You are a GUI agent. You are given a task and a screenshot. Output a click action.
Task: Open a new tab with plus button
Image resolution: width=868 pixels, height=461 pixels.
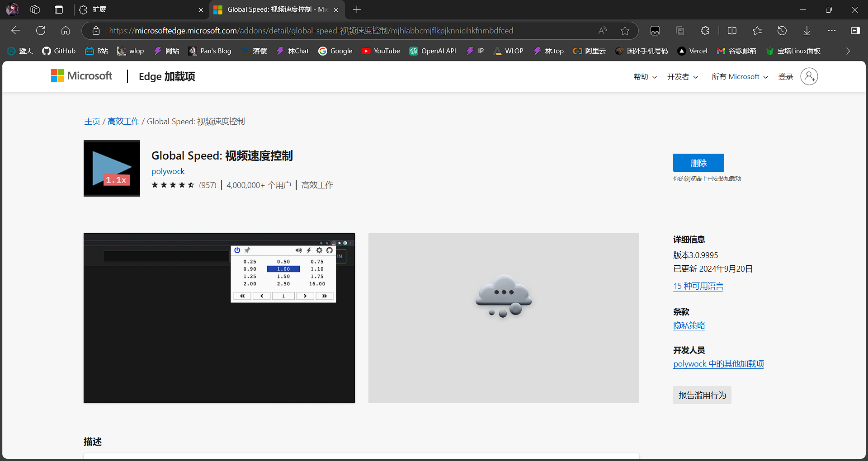tap(357, 9)
